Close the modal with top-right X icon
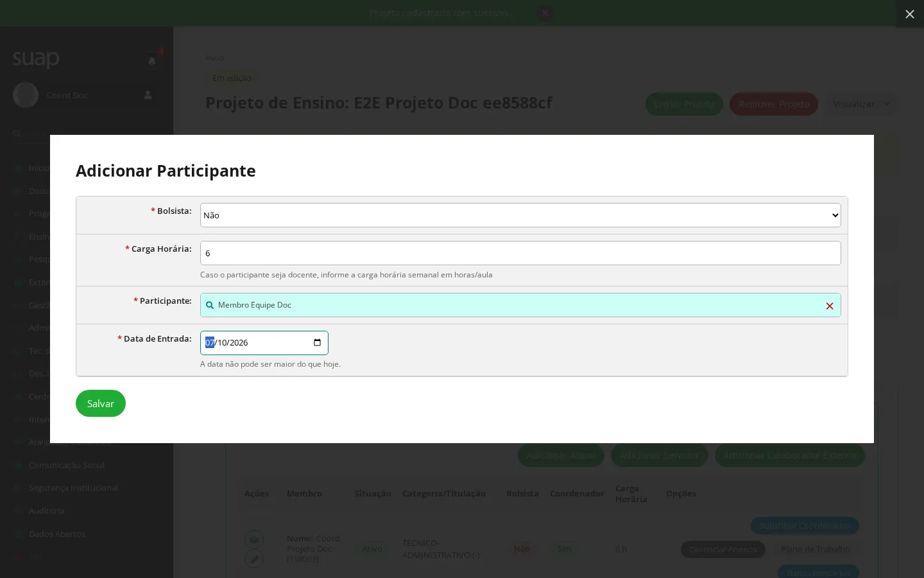This screenshot has width=924, height=578. (910, 14)
